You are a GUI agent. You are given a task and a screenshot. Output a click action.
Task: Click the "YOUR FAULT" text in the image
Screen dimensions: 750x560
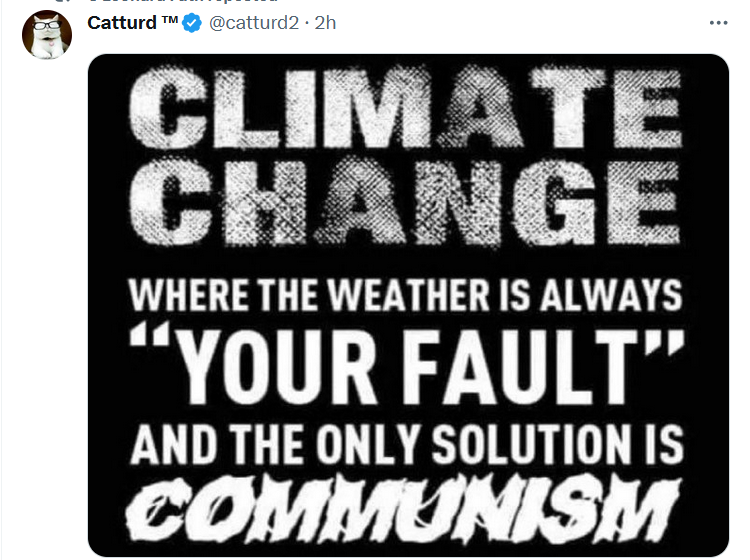click(408, 365)
